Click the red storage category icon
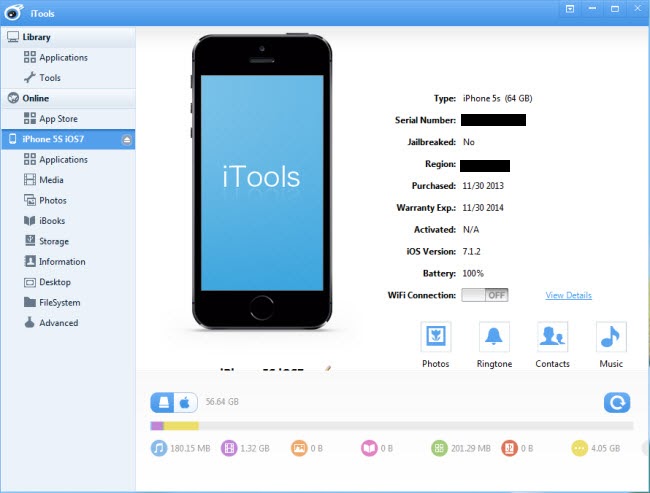650x493 pixels. pos(509,448)
